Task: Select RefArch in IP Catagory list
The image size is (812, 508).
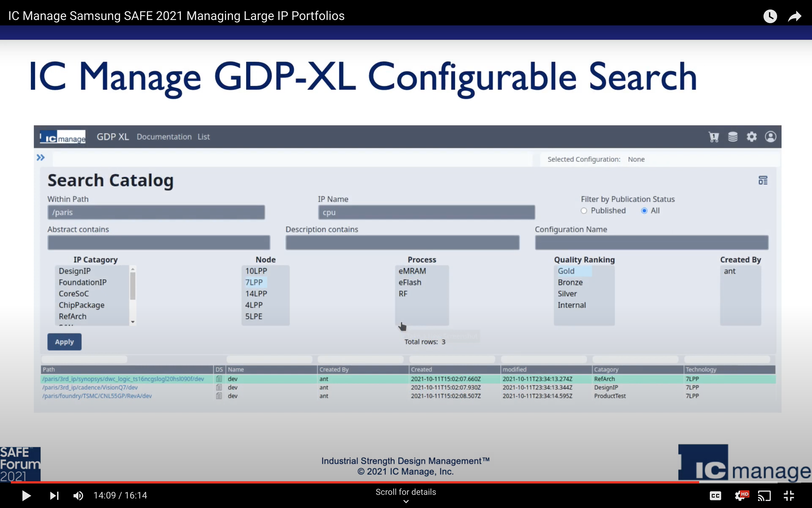Action: pos(72,317)
